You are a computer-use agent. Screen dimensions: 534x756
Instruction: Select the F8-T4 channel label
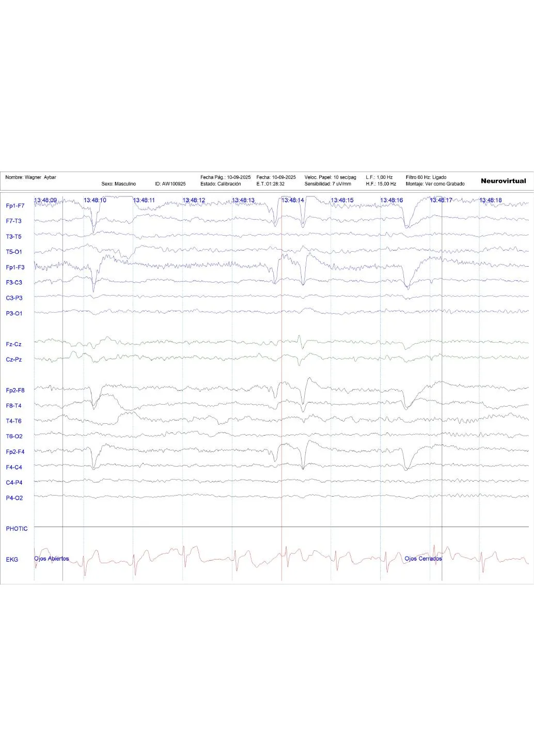[x=14, y=406]
